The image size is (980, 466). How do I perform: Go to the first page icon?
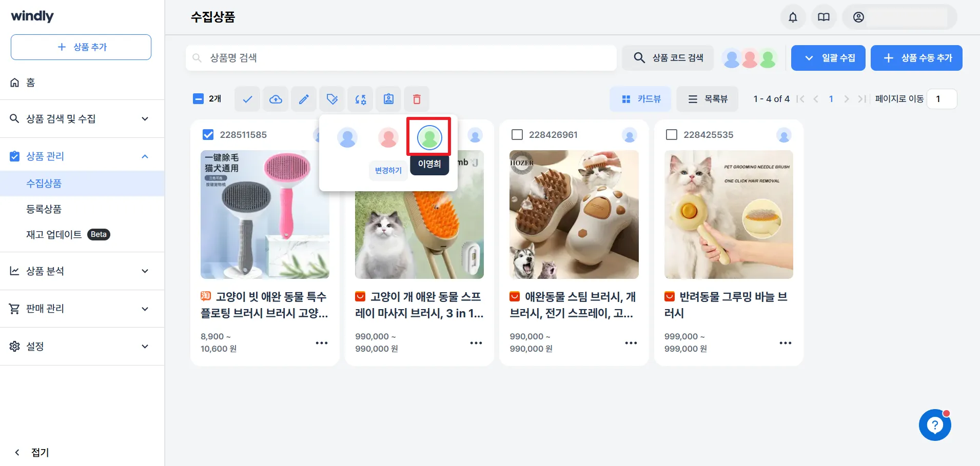[800, 99]
